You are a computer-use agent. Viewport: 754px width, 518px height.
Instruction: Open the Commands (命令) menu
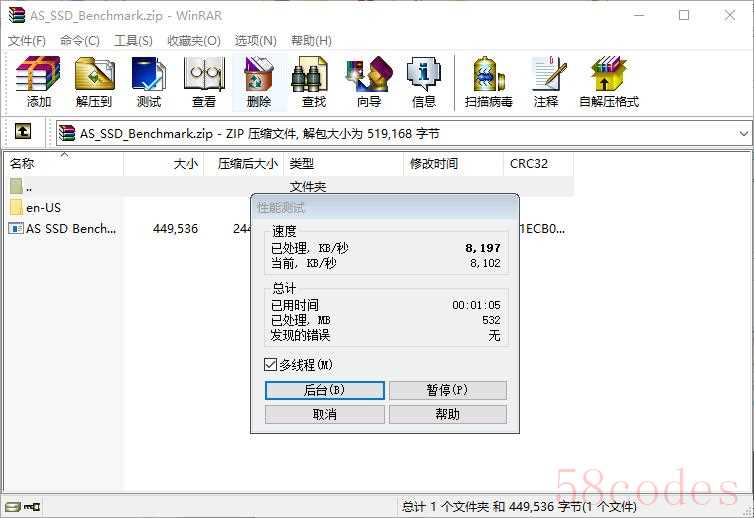coord(80,40)
